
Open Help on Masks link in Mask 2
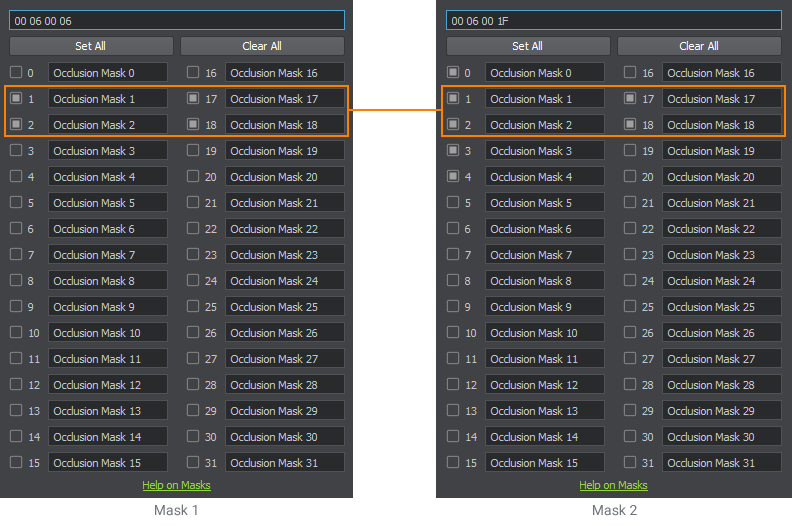[613, 486]
